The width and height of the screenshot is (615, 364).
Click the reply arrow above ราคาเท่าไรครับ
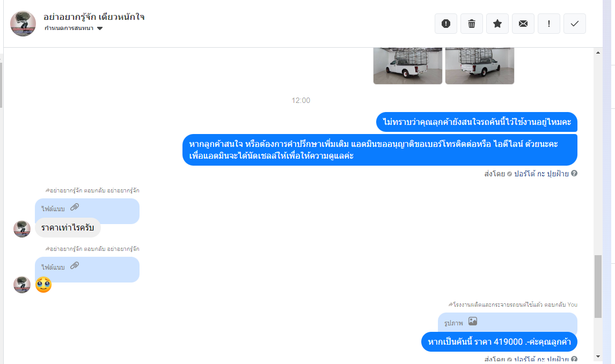pos(47,190)
